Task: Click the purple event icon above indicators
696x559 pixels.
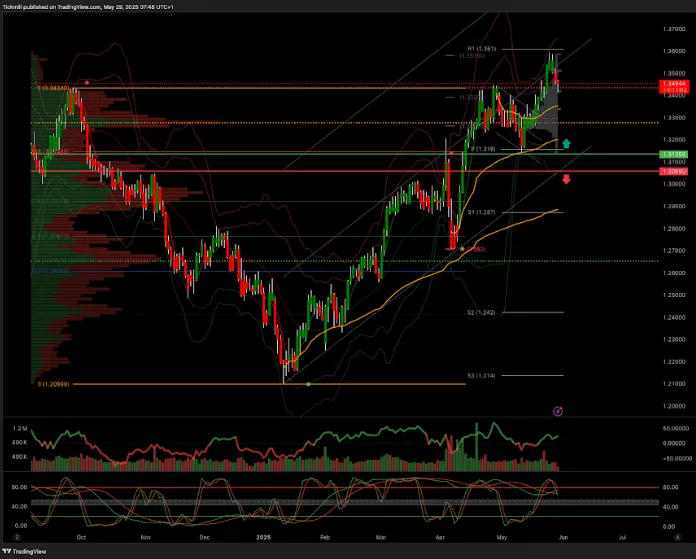Action: click(558, 410)
